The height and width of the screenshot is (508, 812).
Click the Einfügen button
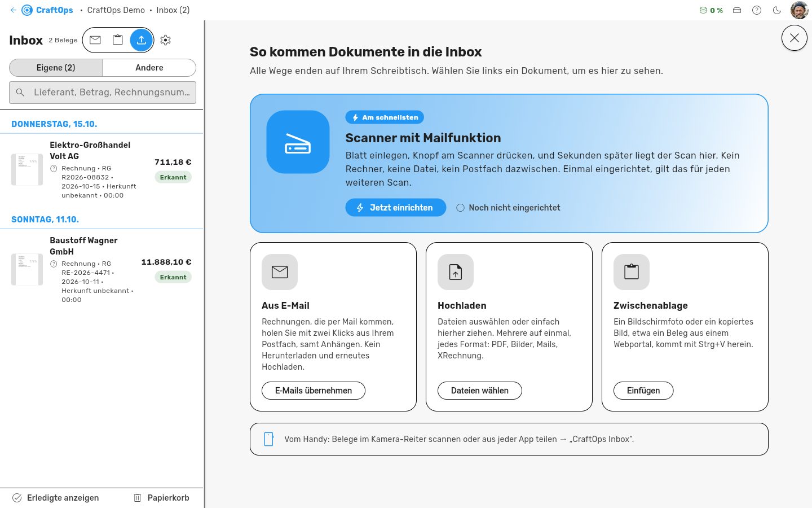coord(643,391)
